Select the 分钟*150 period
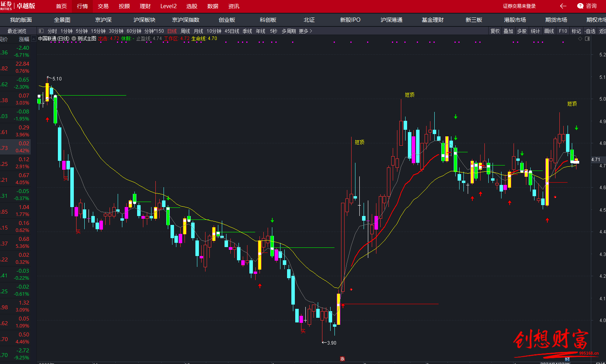The width and height of the screenshot is (606, 364). [x=154, y=31]
